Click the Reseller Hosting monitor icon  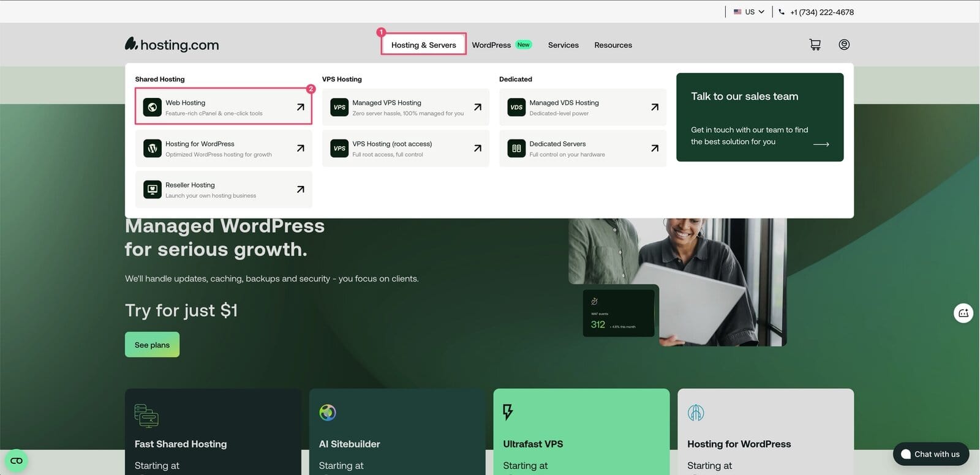153,189
